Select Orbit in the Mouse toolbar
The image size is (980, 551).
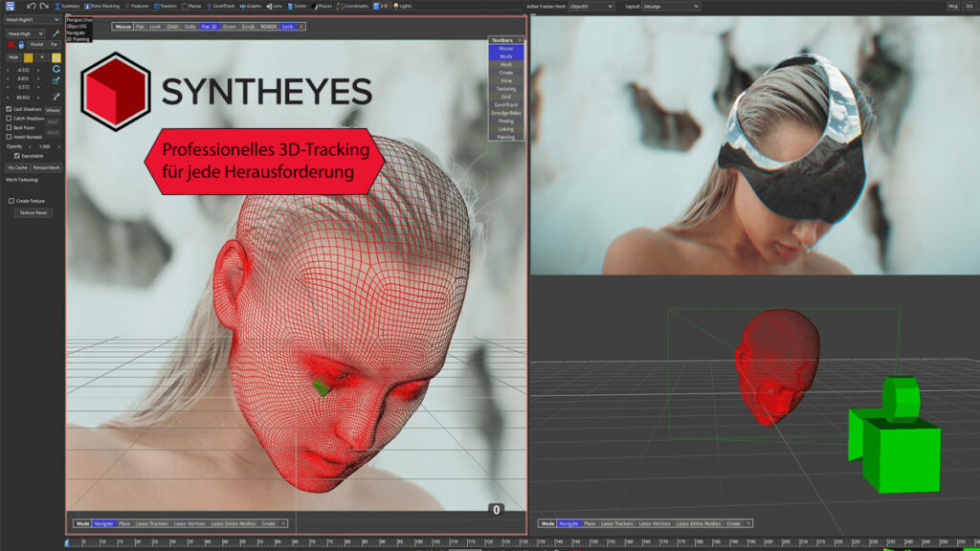pyautogui.click(x=172, y=27)
